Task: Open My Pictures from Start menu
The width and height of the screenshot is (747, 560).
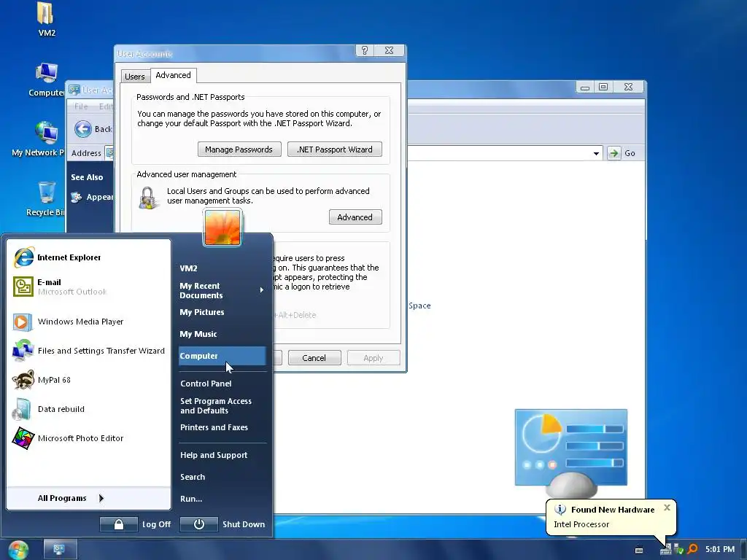Action: click(222, 312)
